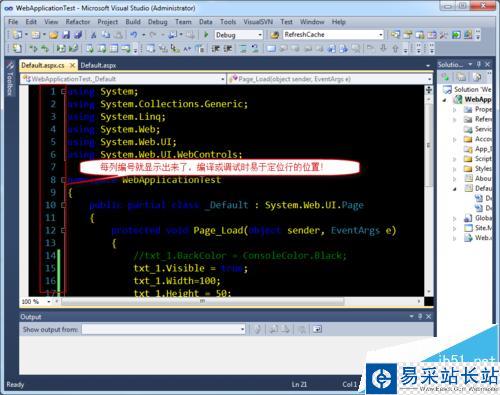Viewport: 500px width, 395px height.
Task: Collapse the class block at line 10
Action: tap(63, 205)
